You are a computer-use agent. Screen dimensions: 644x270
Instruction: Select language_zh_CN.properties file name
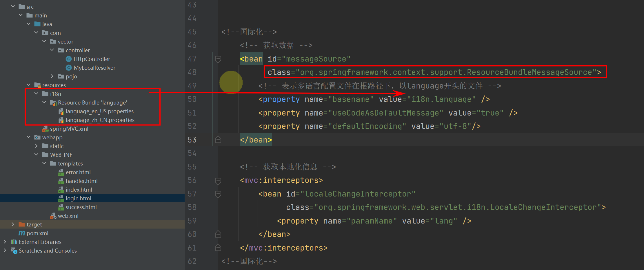(x=100, y=120)
